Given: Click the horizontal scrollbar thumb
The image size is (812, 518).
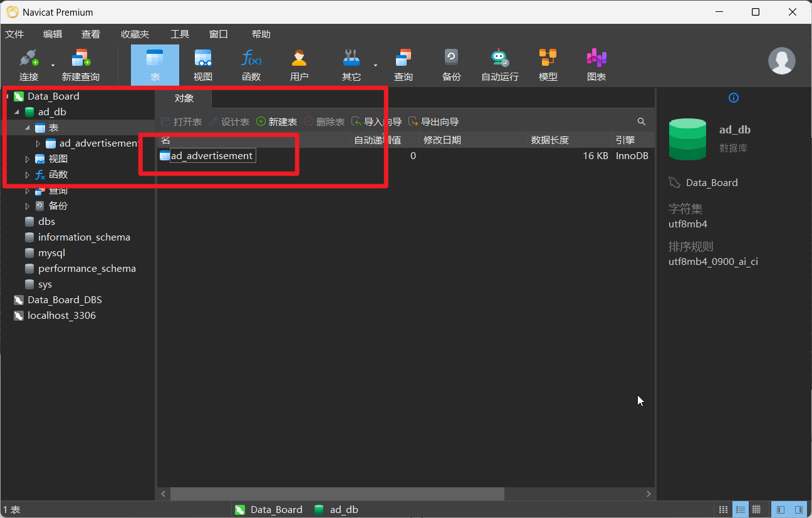Looking at the screenshot, I should [x=337, y=494].
